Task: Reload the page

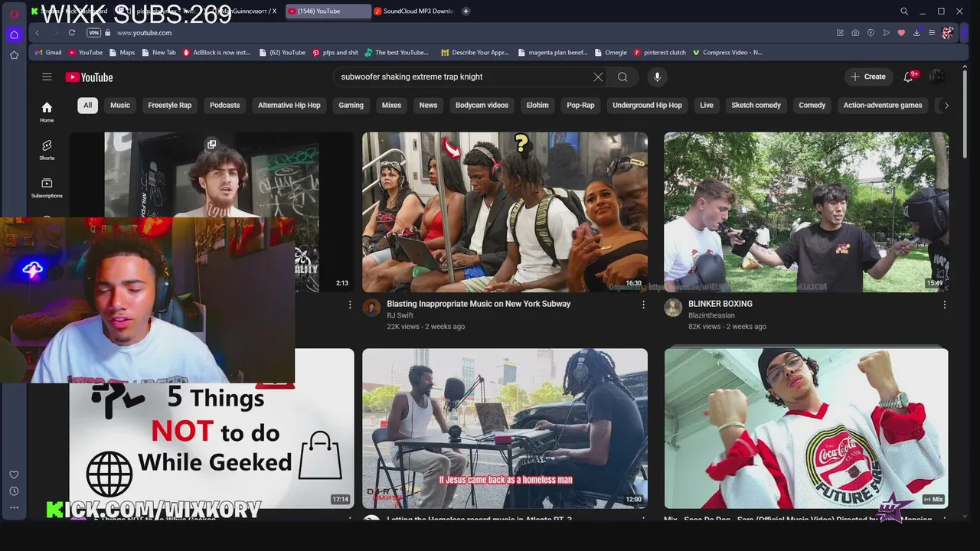Action: click(x=72, y=33)
